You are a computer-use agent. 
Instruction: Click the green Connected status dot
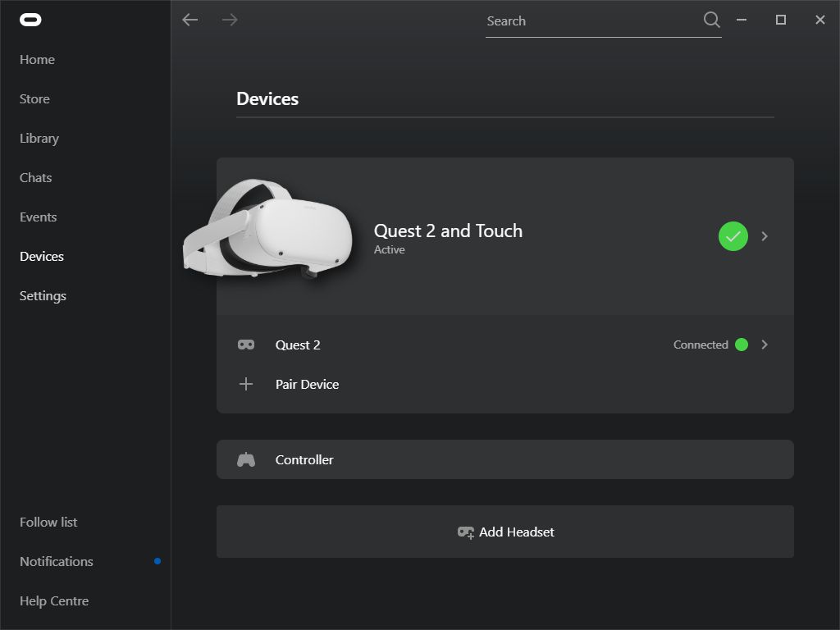point(742,345)
